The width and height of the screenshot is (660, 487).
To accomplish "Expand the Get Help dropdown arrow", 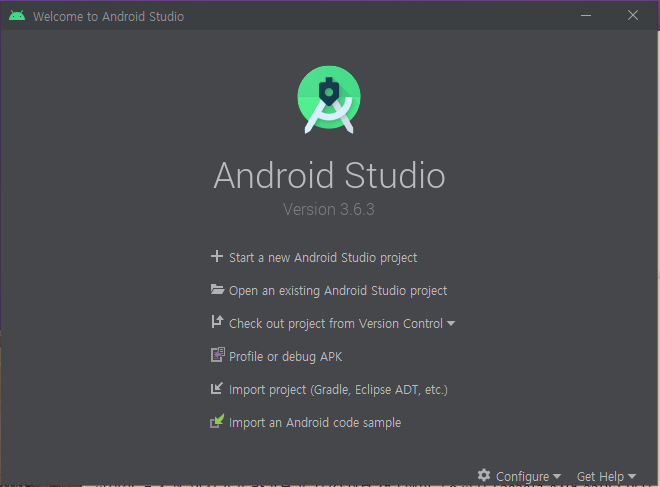I will point(632,476).
